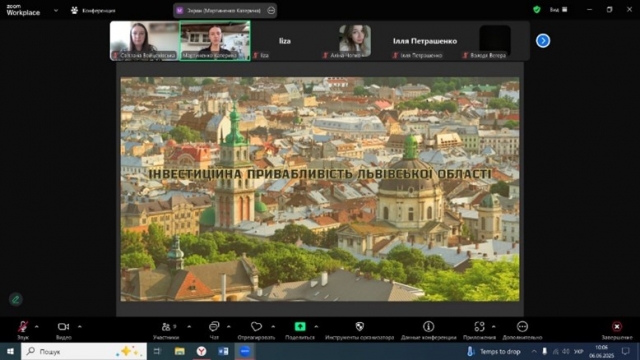Open video options arrow beside Видео
640x360 pixels.
[80, 327]
